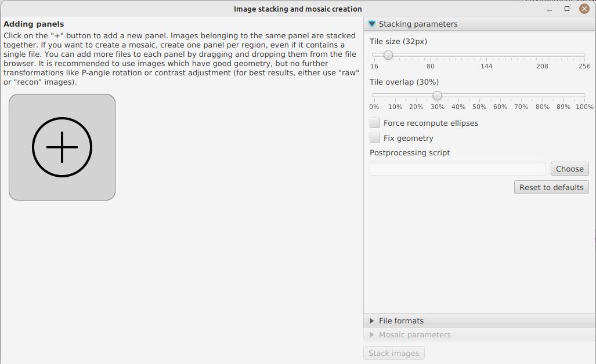Click the plus icon to add a panel
The height and width of the screenshot is (364, 596).
pos(62,147)
